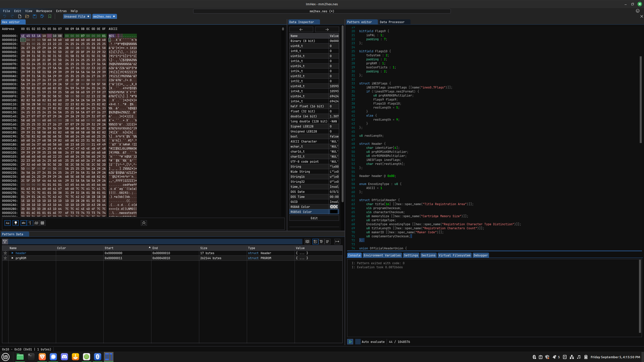Image resolution: width=644 pixels, height=362 pixels.
Task: Enable the Auto evaluate checkbox
Action: pos(358,342)
